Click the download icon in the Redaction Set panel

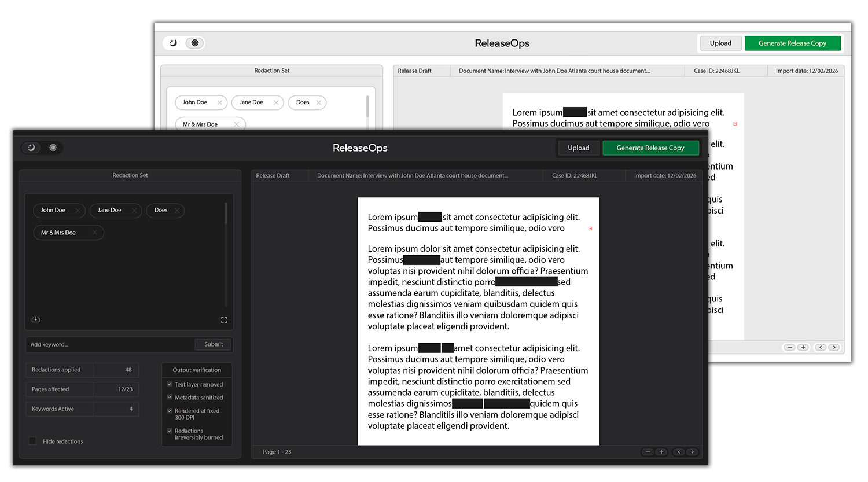click(35, 319)
